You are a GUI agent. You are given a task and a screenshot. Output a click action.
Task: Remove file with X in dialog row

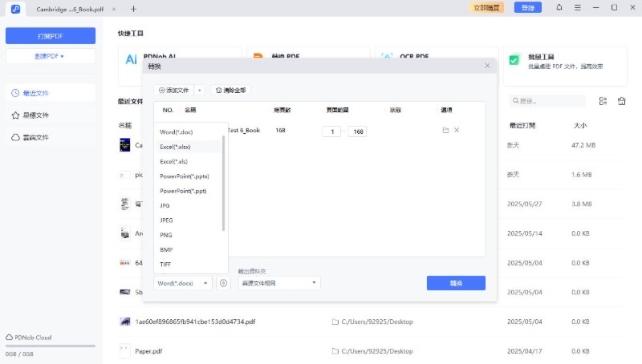tap(457, 130)
